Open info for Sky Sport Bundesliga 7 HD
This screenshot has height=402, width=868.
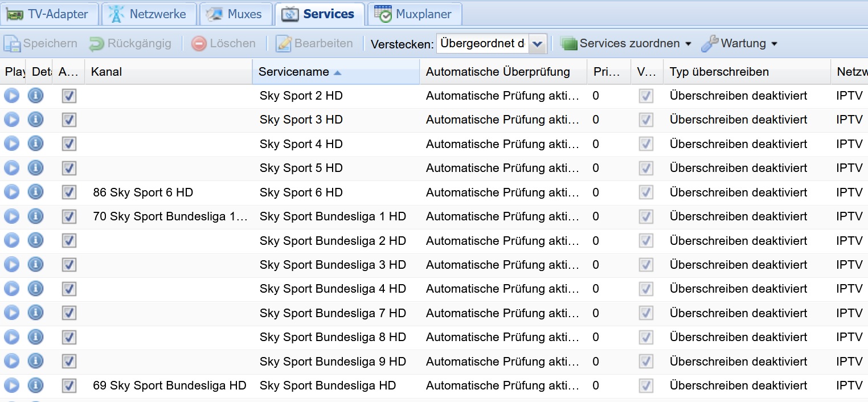(x=35, y=313)
